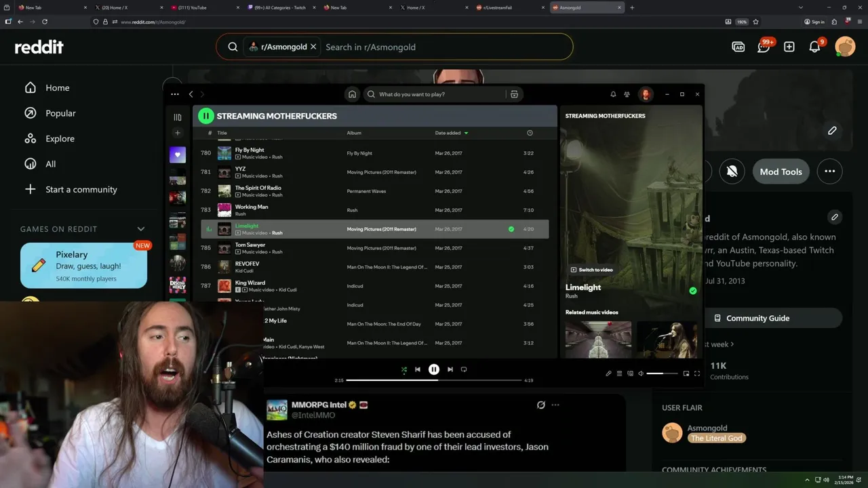Screen dimensions: 868x488
Task: Open Discover Weekly playlist in Spotify sidebar
Action: (x=178, y=285)
